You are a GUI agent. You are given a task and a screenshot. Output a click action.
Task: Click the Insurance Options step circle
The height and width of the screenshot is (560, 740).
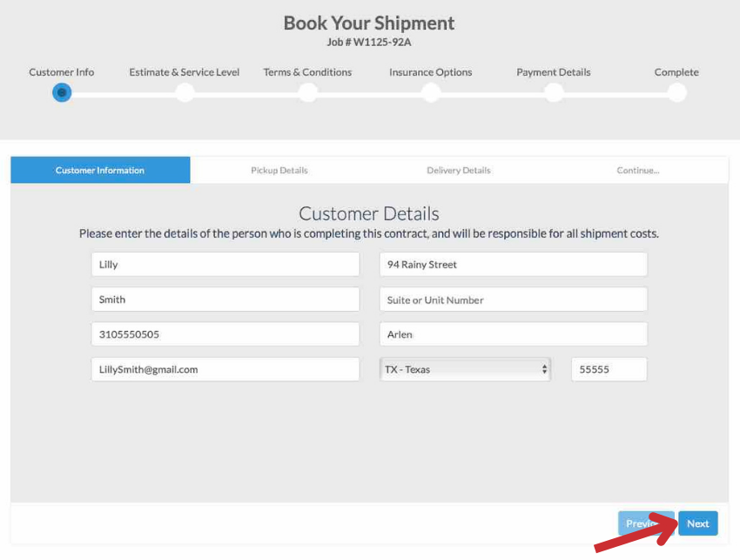coord(431,92)
